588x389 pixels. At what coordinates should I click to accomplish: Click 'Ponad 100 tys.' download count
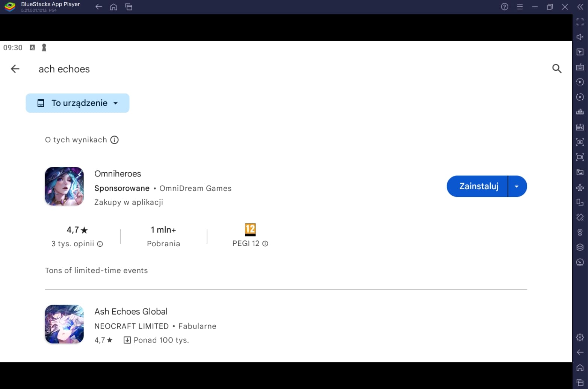(161, 340)
